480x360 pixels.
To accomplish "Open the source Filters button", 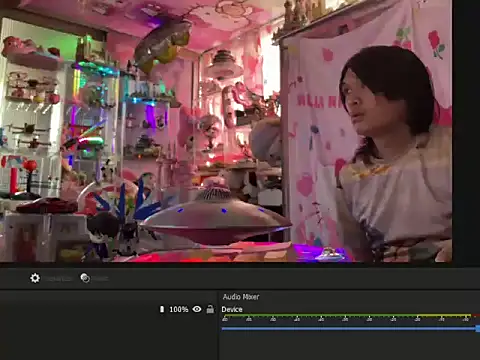I will 85,278.
